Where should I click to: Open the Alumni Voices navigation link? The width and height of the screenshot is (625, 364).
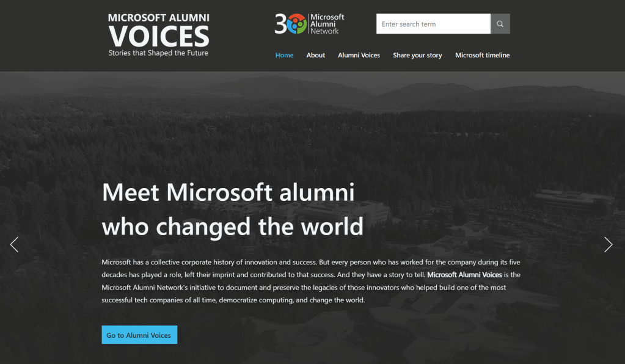click(x=359, y=55)
